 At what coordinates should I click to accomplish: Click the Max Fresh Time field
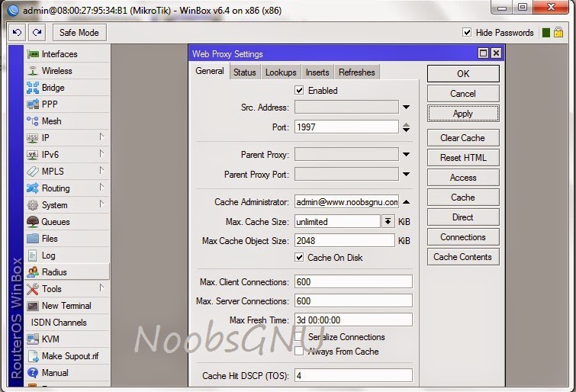pos(353,320)
